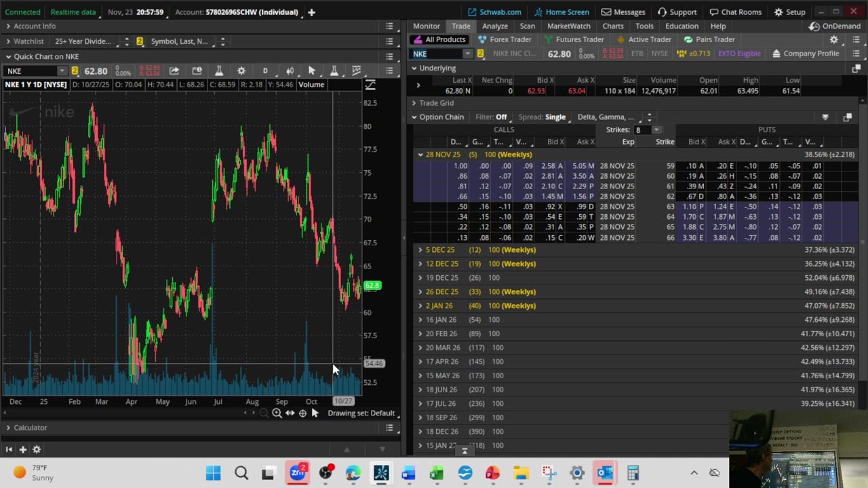Switch to the Analyze tab
Screen dimensions: 868x488
pos(495,26)
